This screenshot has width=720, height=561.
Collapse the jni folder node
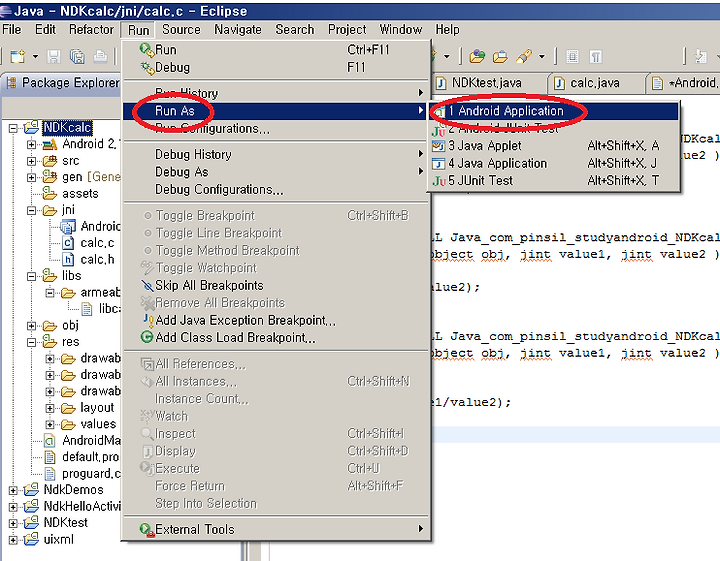tap(31, 211)
